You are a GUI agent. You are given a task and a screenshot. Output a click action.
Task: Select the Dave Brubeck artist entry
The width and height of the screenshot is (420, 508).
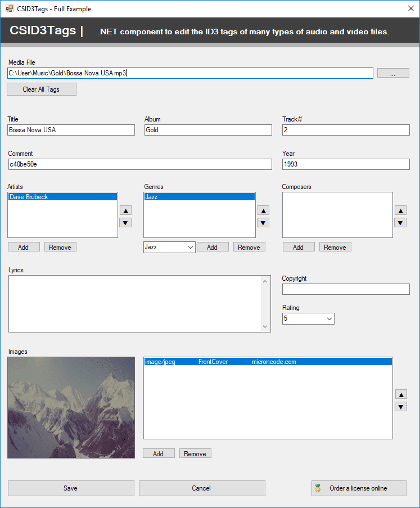point(62,197)
